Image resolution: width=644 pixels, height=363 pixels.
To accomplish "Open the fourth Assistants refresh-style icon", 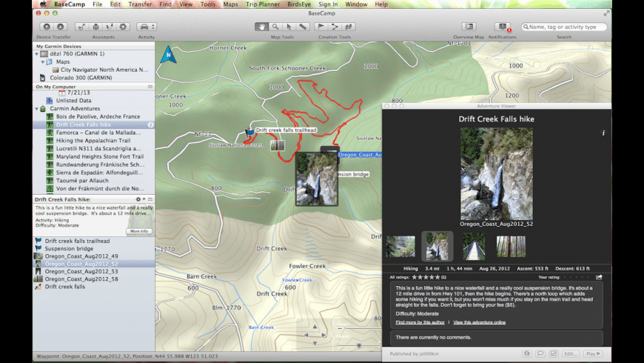I will click(123, 27).
